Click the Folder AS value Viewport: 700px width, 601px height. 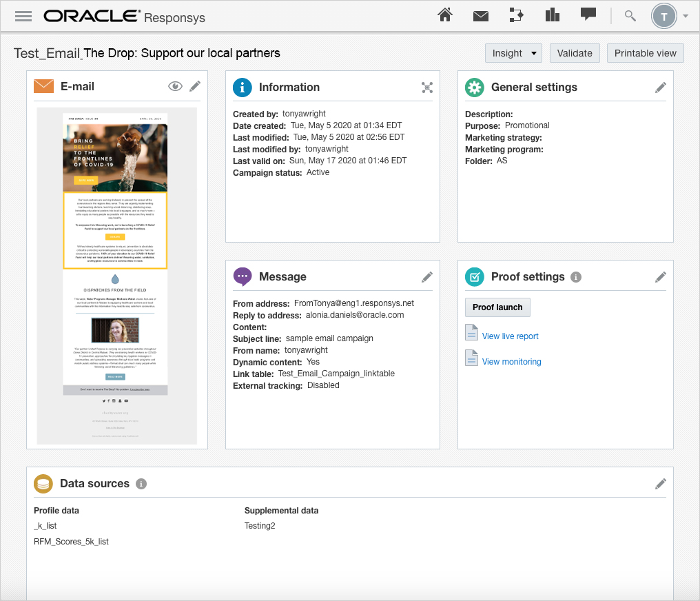tap(502, 161)
